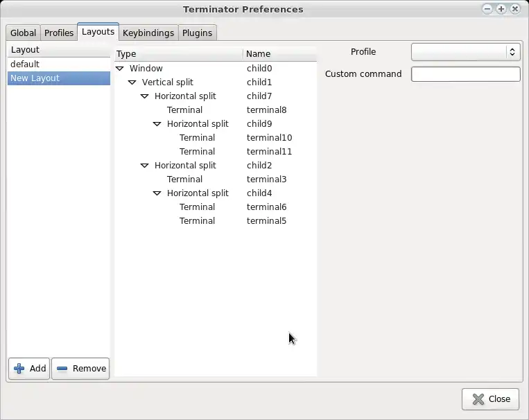This screenshot has width=529, height=420.
Task: Click the name cell child9
Action: pyautogui.click(x=259, y=124)
